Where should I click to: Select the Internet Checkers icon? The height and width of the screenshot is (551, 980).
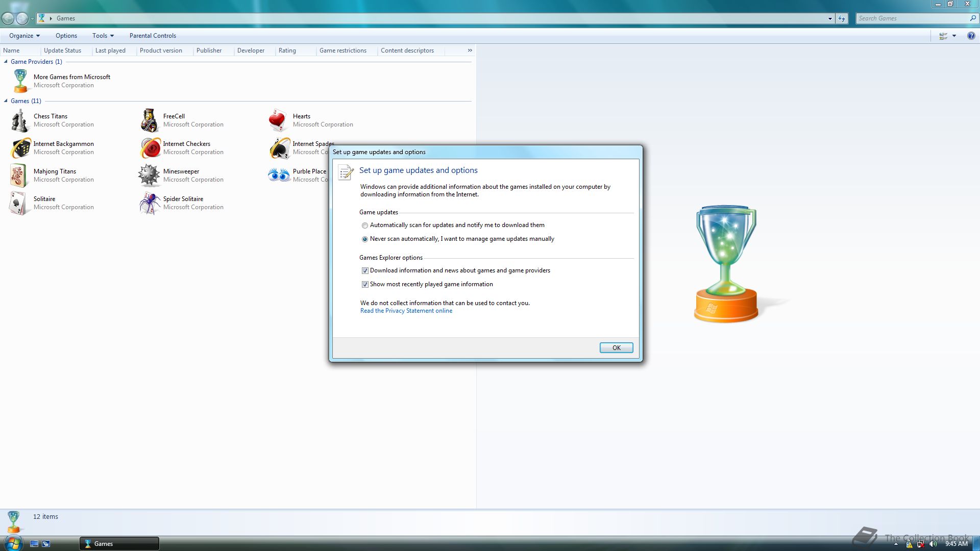(x=150, y=148)
